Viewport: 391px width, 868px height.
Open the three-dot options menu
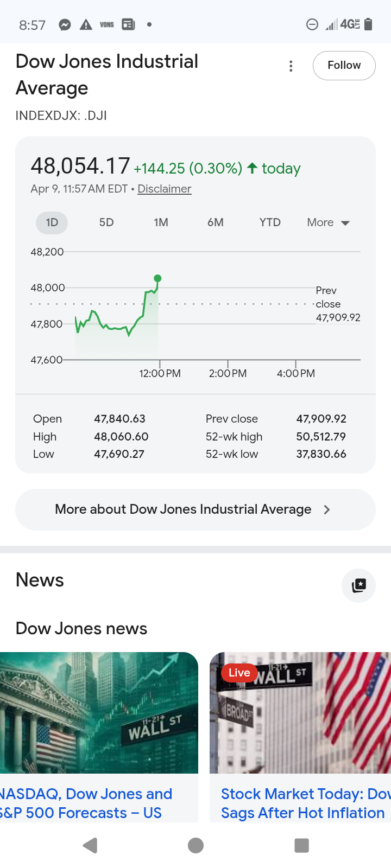coord(291,66)
